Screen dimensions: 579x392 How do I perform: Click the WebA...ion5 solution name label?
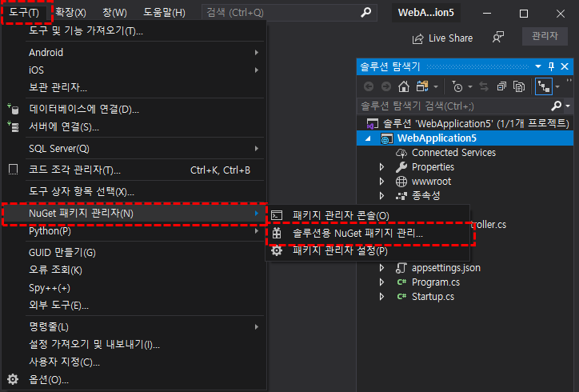pyautogui.click(x=425, y=13)
